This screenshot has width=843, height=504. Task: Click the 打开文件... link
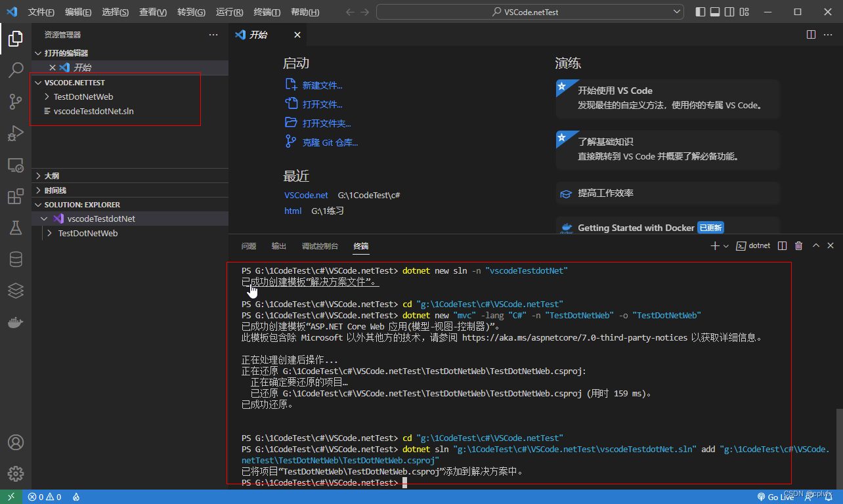click(x=322, y=104)
